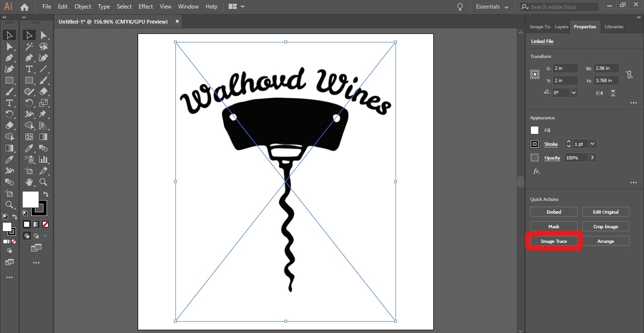This screenshot has height=333, width=644.
Task: Click the Edit Original button
Action: pyautogui.click(x=606, y=212)
